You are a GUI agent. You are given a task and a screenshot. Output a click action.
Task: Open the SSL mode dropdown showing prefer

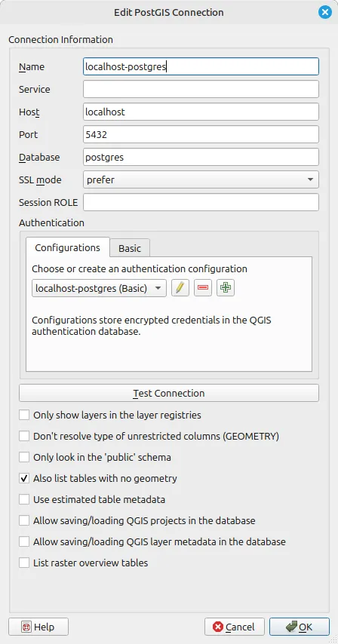[x=201, y=179]
